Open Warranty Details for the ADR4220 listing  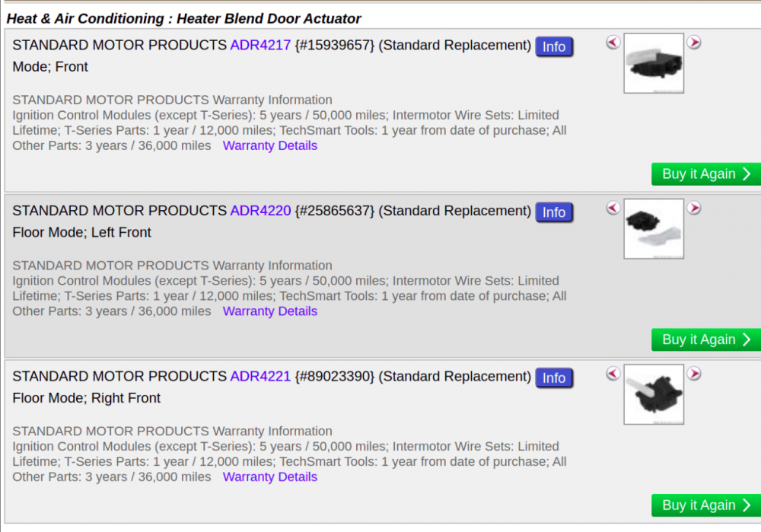(x=270, y=311)
